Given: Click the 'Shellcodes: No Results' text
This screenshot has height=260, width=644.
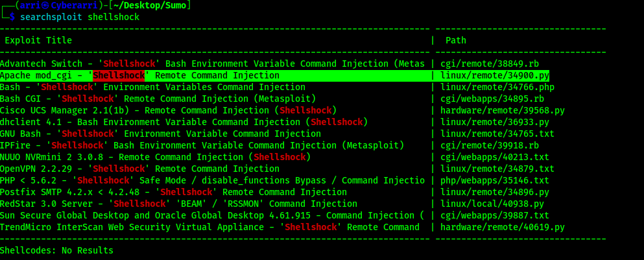Looking at the screenshot, I should [x=56, y=250].
